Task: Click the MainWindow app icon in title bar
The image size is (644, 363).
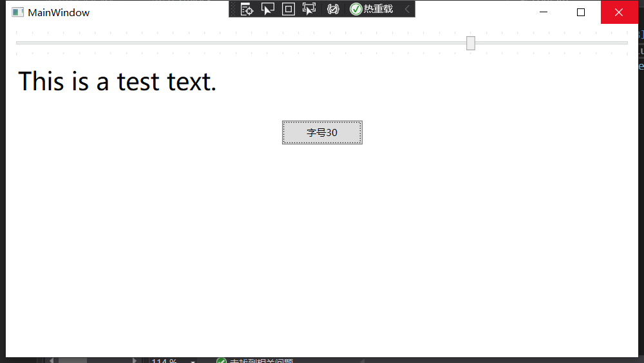Action: [17, 12]
